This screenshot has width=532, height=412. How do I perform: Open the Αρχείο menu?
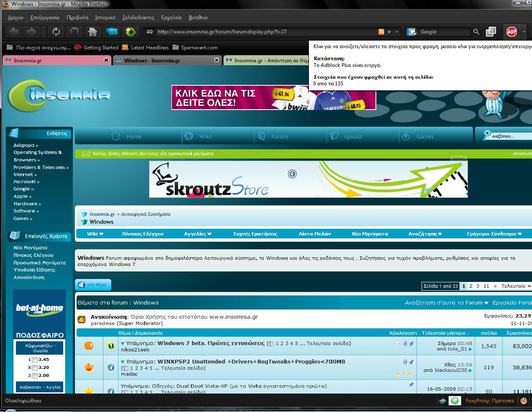16,18
